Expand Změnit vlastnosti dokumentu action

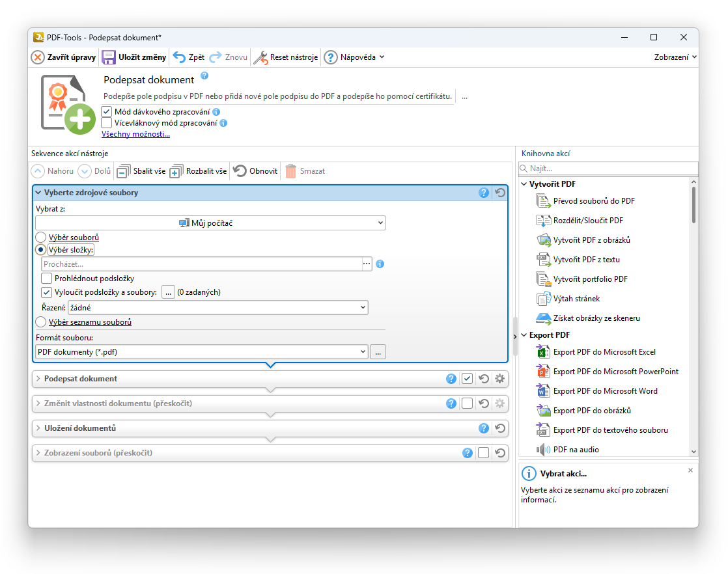38,403
